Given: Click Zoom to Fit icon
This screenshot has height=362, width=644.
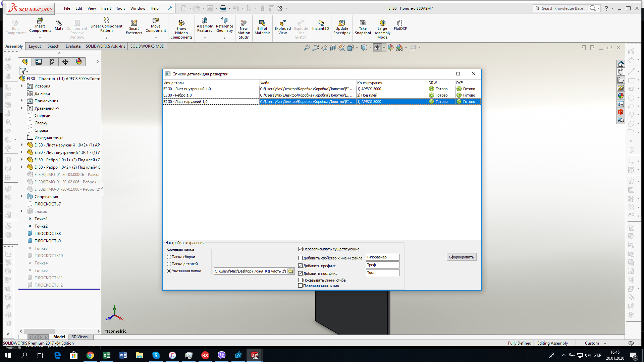Looking at the screenshot, I should click(x=307, y=48).
